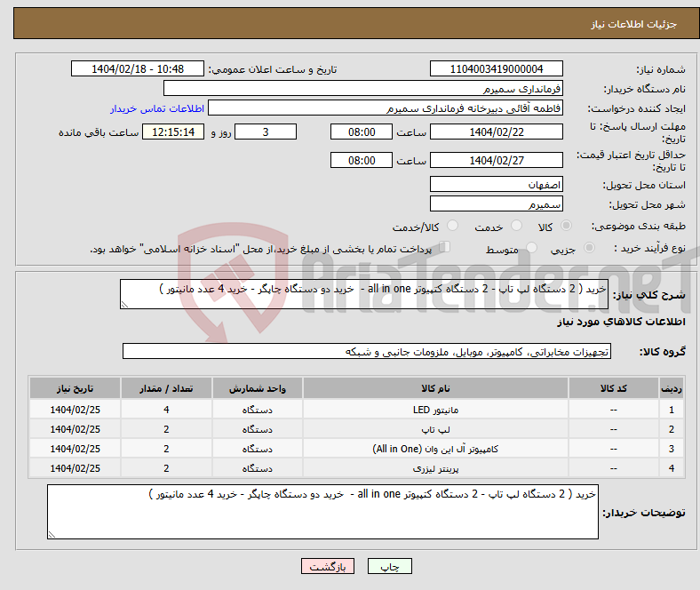This screenshot has height=590, width=700.
Task: Select the پرینتر لیزری row name
Action: click(435, 468)
